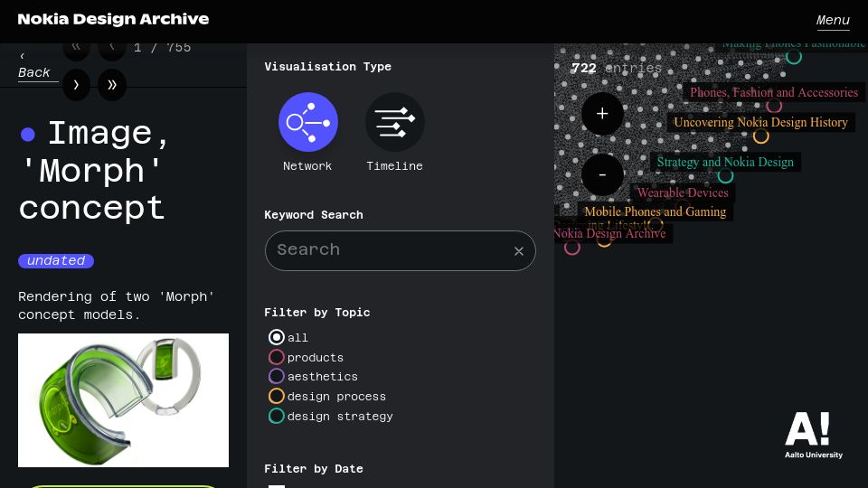Go to the next entry arrow
This screenshot has height=488, width=868.
coord(76,85)
